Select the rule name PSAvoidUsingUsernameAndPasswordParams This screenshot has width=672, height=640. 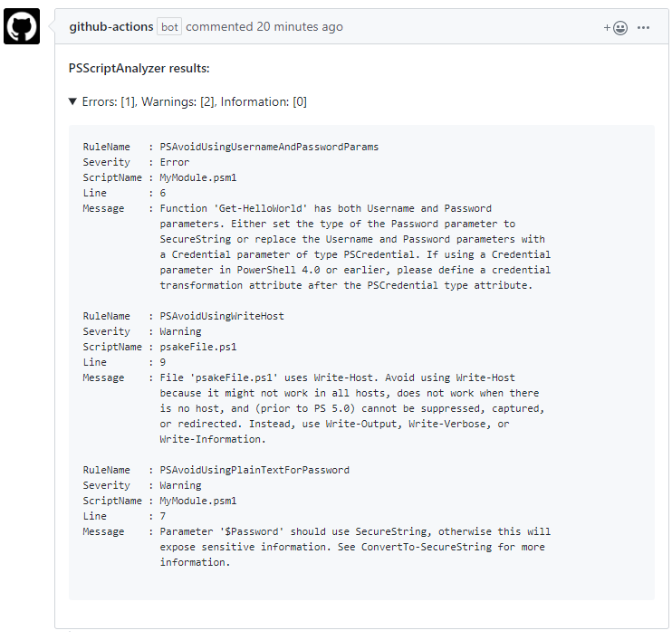pyautogui.click(x=269, y=147)
